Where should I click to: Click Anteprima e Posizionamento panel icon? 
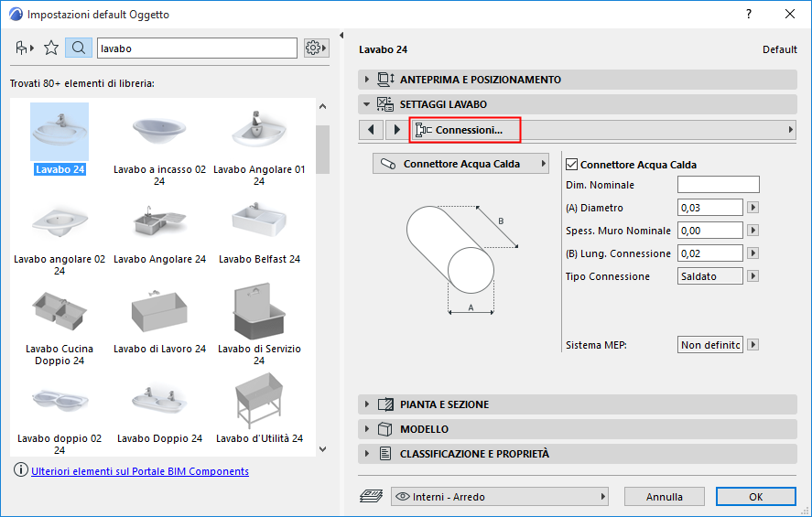tap(385, 80)
